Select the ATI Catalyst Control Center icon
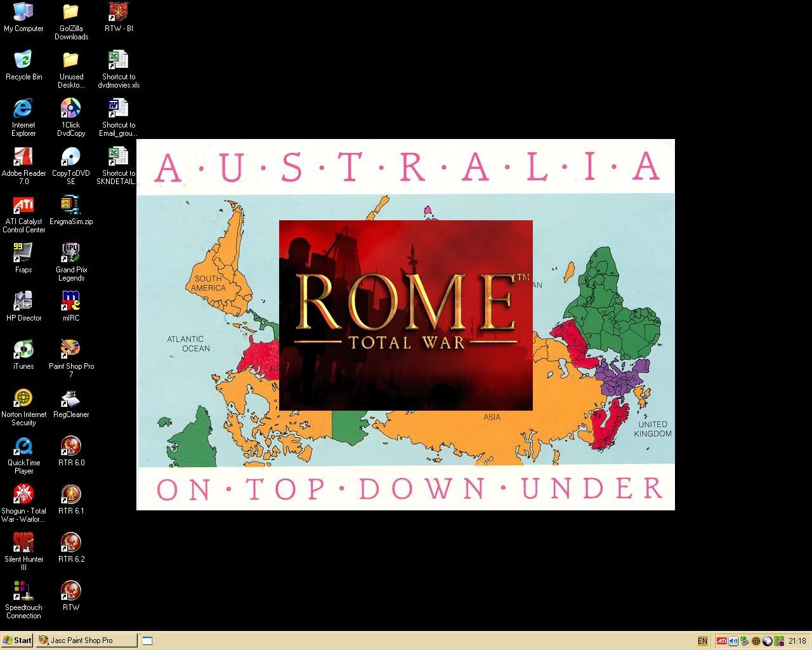The height and width of the screenshot is (650, 812). (23, 205)
